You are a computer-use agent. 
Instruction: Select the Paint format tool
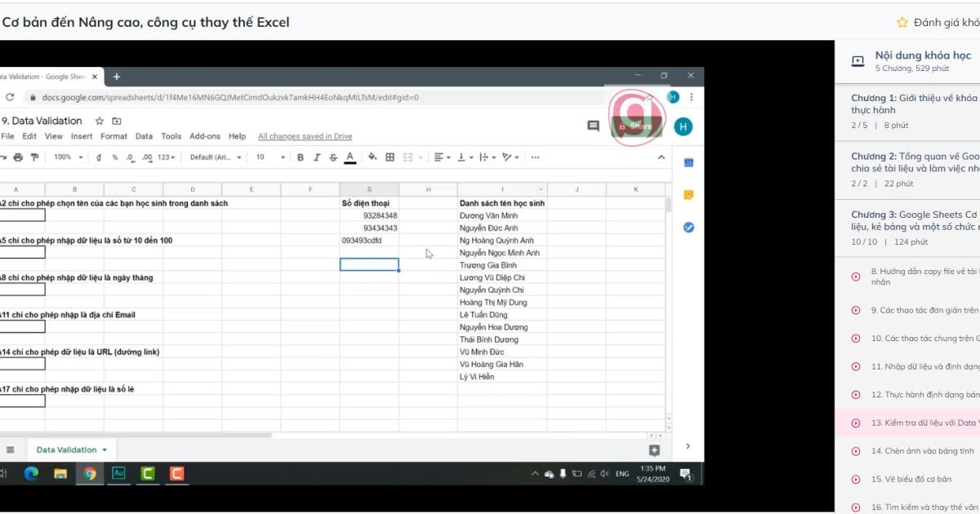[x=34, y=157]
